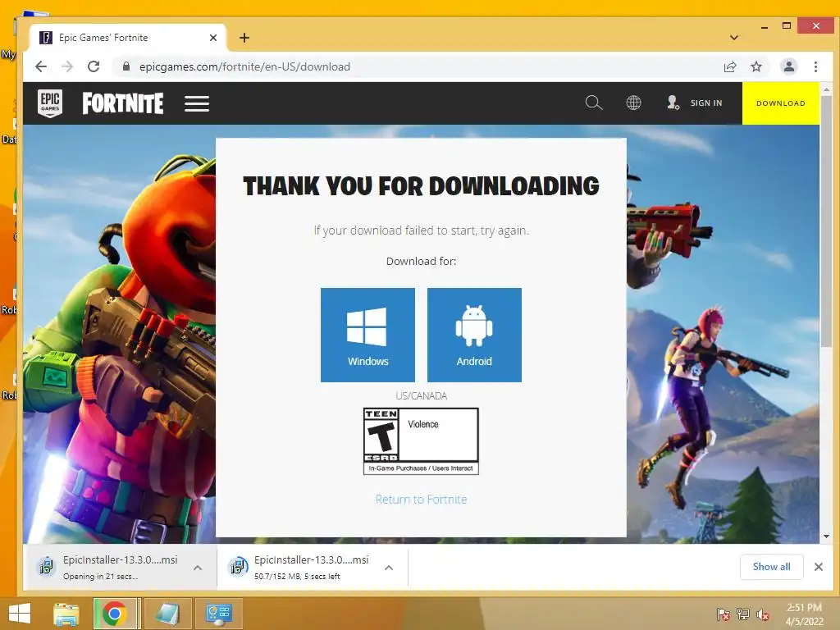Open a new browser tab
Image resolution: width=840 pixels, height=630 pixels.
click(244, 38)
